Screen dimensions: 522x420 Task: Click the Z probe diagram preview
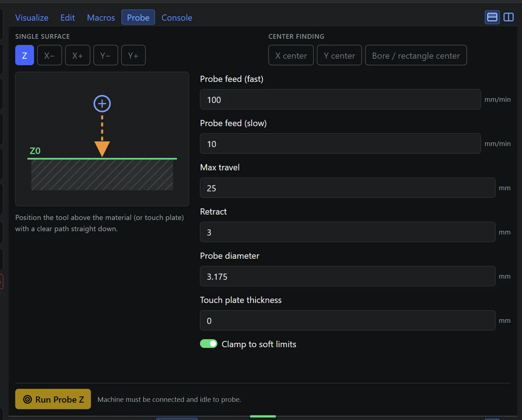pyautogui.click(x=102, y=139)
